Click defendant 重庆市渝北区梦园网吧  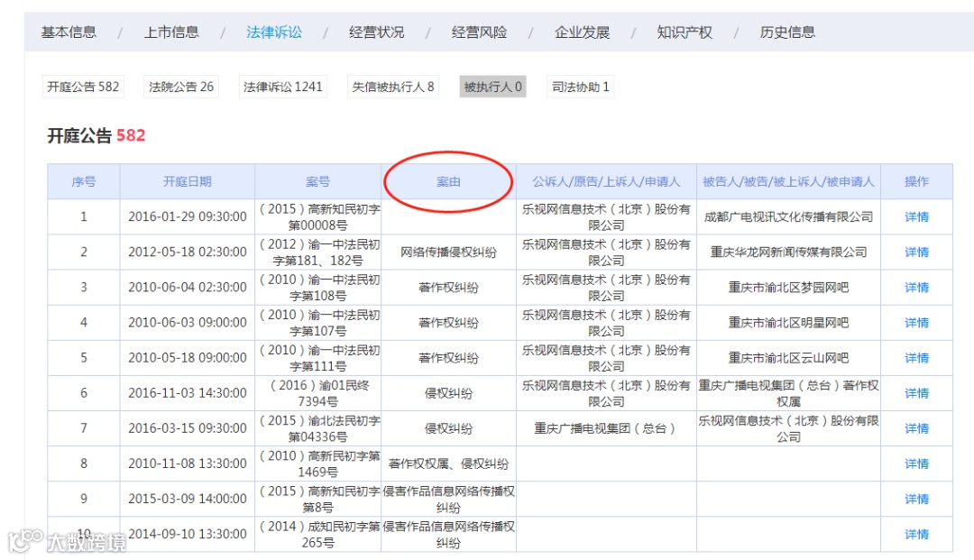[788, 288]
